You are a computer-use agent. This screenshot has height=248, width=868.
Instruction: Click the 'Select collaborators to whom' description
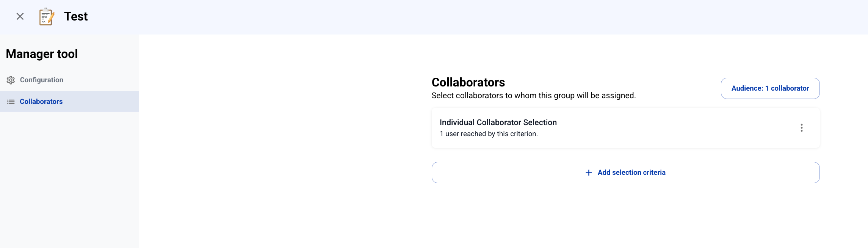pyautogui.click(x=534, y=96)
